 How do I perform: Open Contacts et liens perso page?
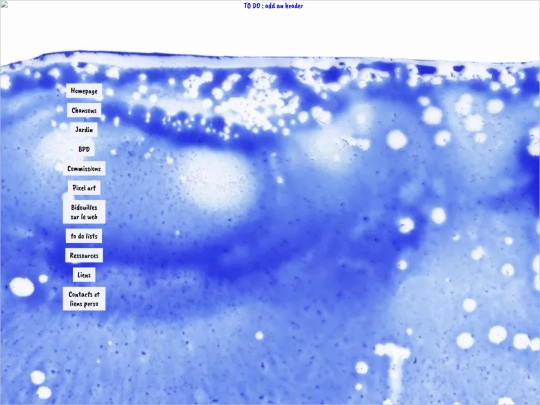click(x=84, y=299)
